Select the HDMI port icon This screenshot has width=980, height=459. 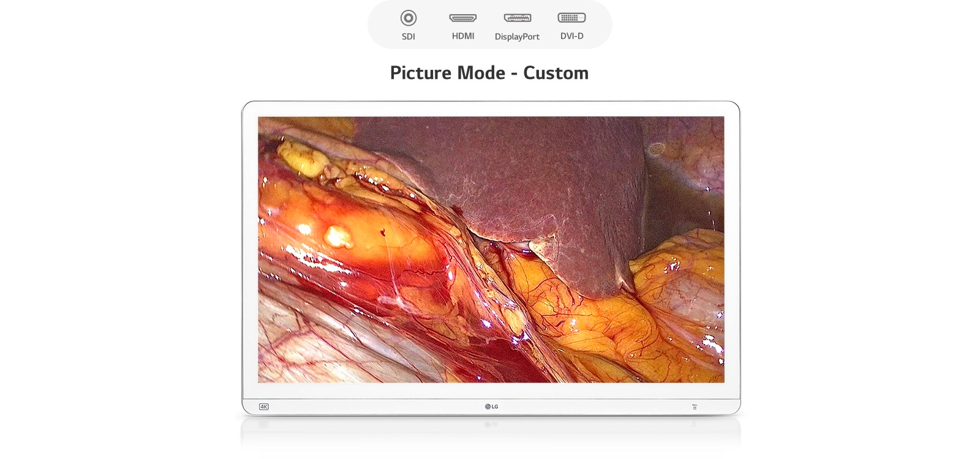tap(462, 18)
